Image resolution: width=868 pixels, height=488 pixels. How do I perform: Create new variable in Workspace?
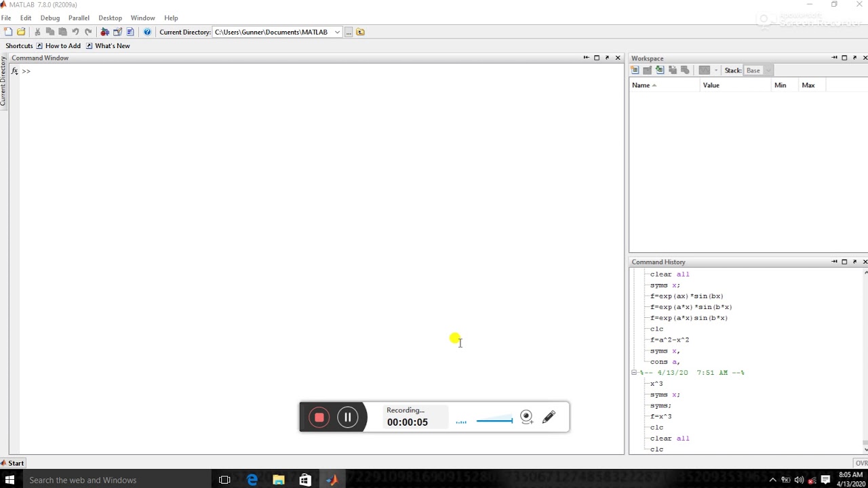pos(635,70)
